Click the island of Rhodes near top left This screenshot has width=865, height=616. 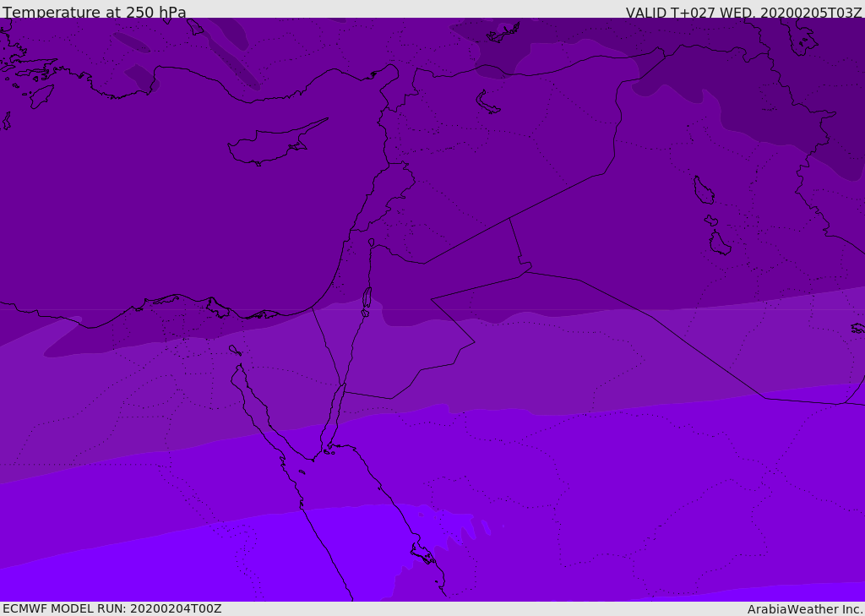click(41, 95)
